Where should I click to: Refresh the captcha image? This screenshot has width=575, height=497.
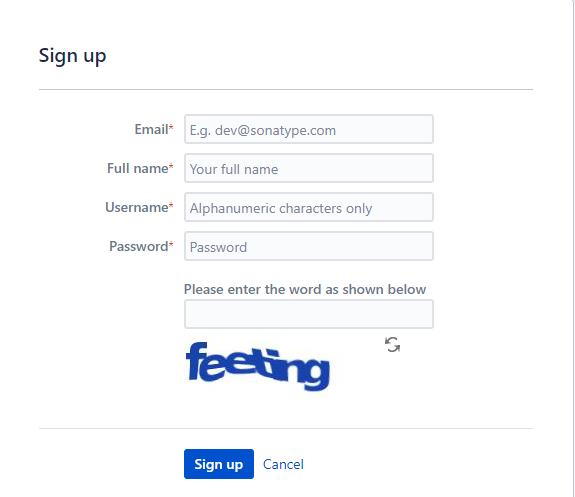pos(392,345)
